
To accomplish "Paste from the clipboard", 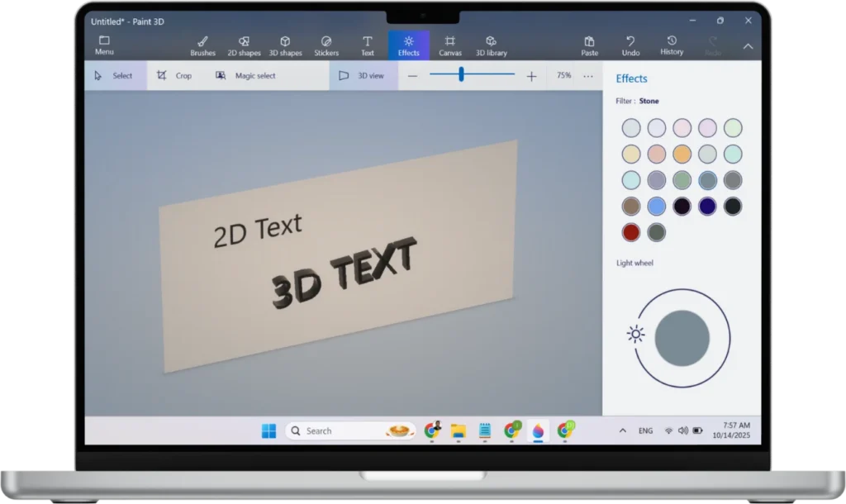I will point(589,45).
